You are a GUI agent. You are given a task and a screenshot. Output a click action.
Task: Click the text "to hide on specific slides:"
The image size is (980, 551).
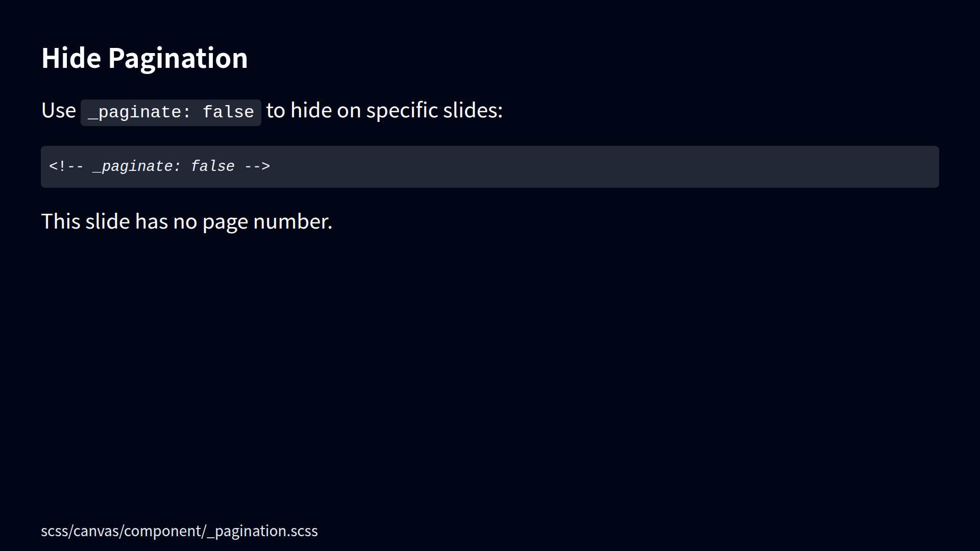pos(384,110)
